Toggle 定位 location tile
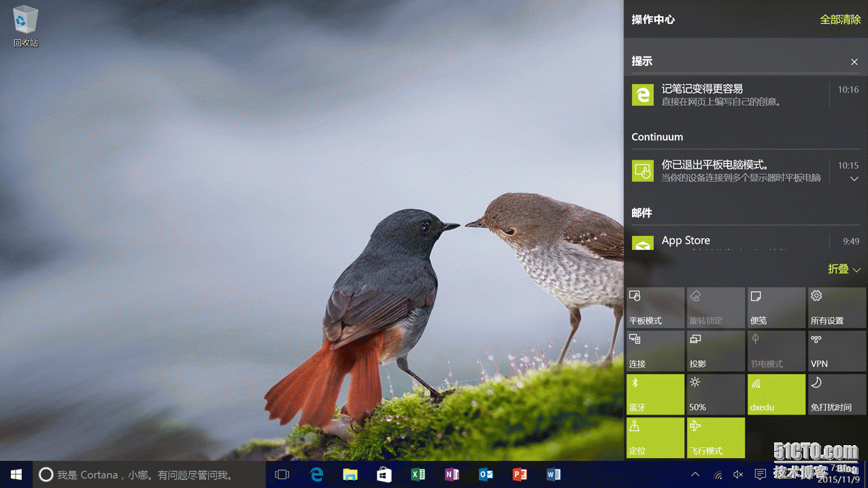The width and height of the screenshot is (868, 488). (x=655, y=438)
